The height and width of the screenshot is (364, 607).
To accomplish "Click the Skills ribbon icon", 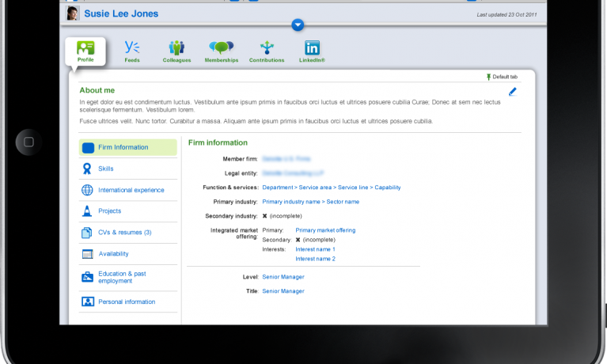I will (x=87, y=169).
